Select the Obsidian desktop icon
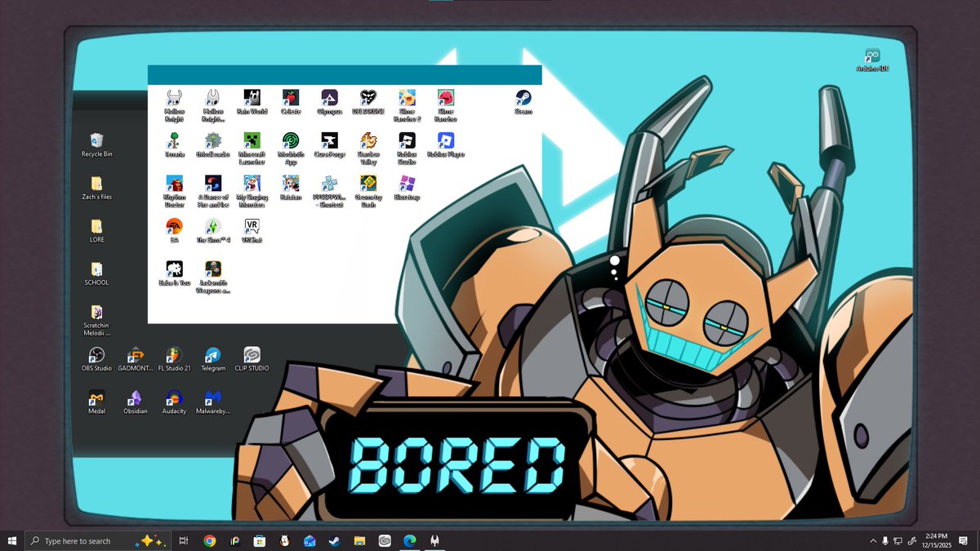 (136, 402)
